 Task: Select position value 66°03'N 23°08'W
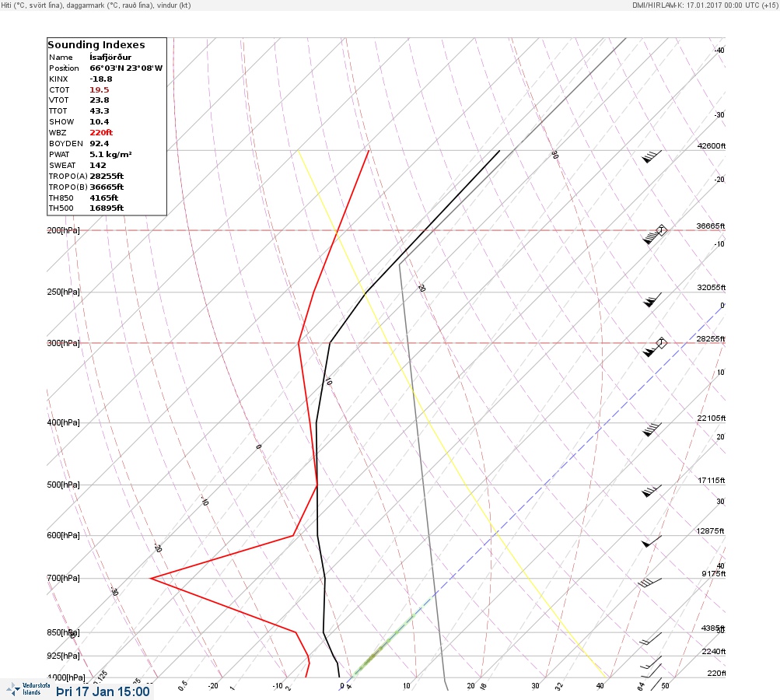(x=126, y=68)
